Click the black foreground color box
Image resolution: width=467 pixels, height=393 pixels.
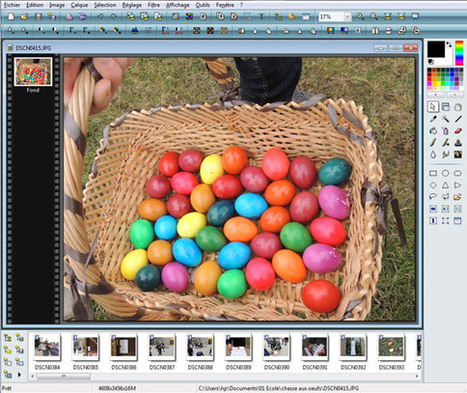[x=436, y=49]
